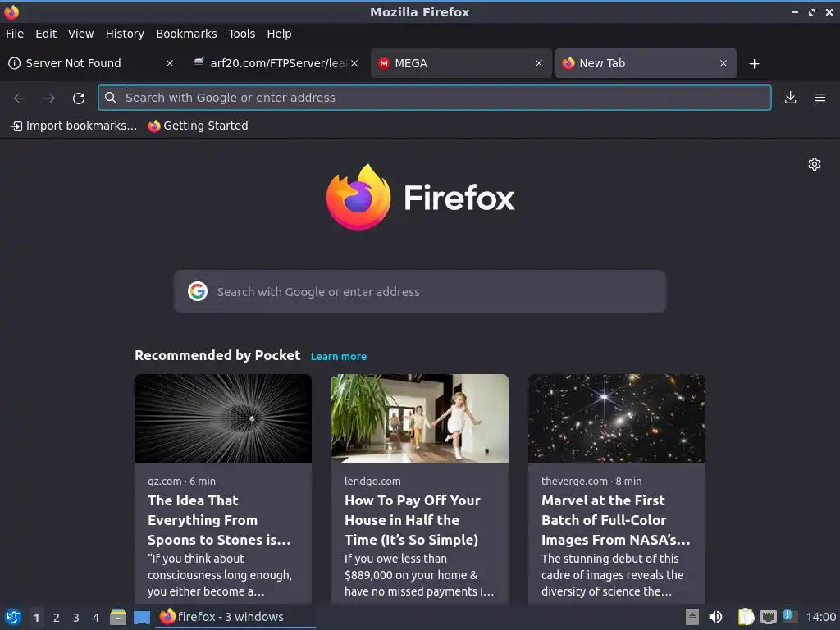This screenshot has width=840, height=630.
Task: Open the volume control in tray
Action: point(715,617)
